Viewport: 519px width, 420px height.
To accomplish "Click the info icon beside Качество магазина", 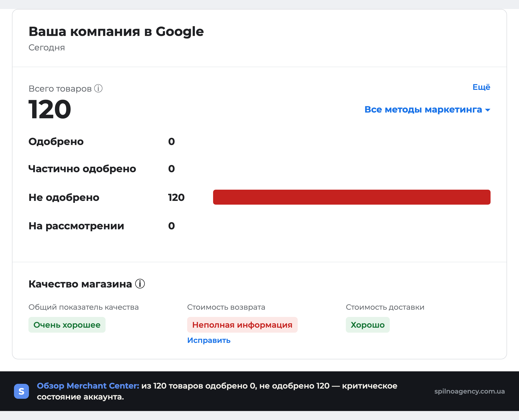I will tap(140, 284).
